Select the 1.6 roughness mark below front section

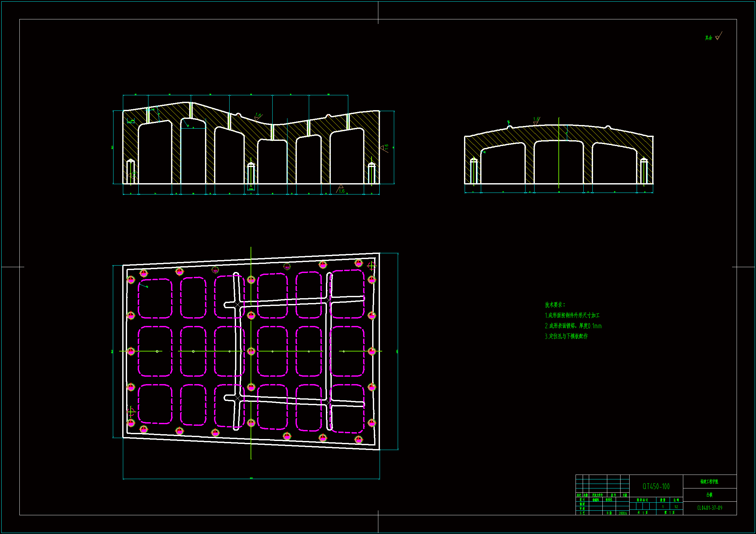click(341, 189)
